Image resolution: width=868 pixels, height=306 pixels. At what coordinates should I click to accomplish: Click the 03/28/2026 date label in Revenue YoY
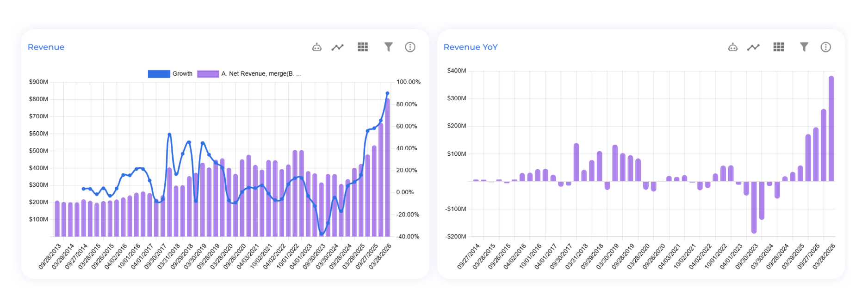(x=824, y=257)
